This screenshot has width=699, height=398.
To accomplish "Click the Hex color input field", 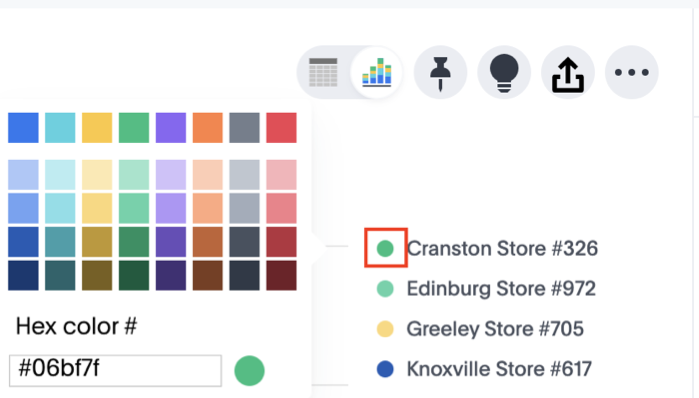I will pyautogui.click(x=115, y=370).
